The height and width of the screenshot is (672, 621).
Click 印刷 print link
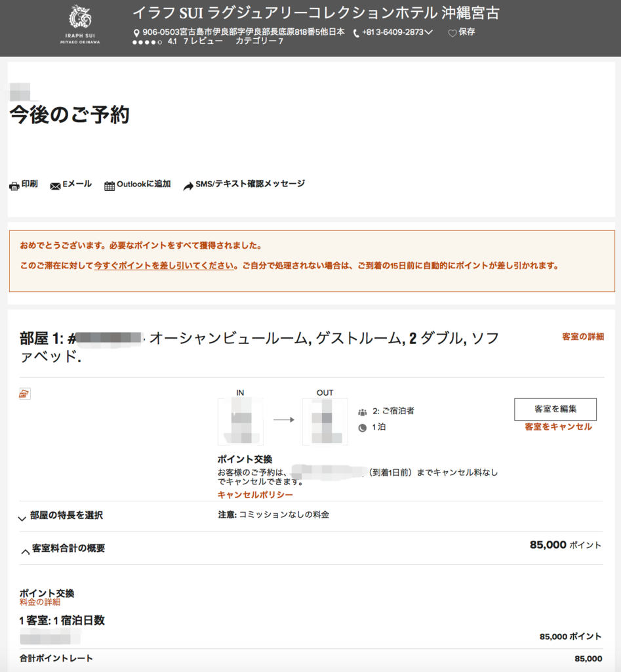click(30, 184)
